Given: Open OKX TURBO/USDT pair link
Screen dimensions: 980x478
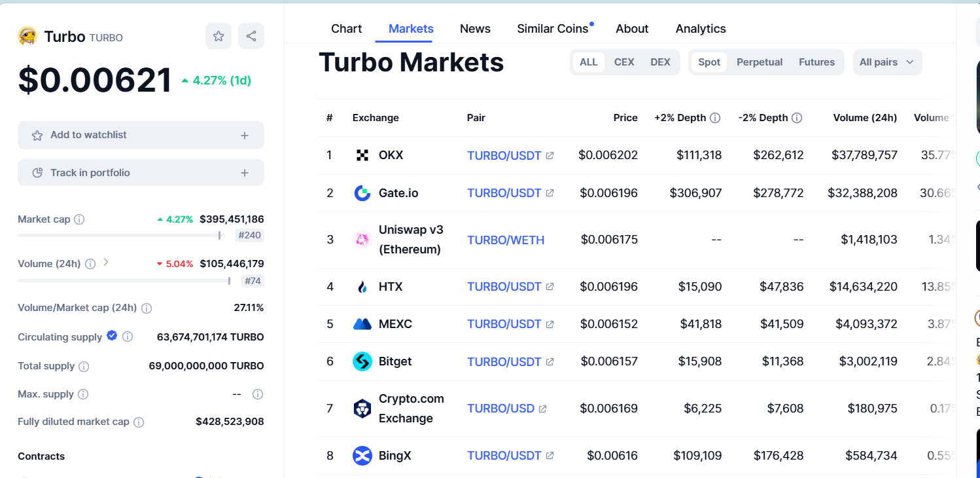Looking at the screenshot, I should click(x=504, y=156).
